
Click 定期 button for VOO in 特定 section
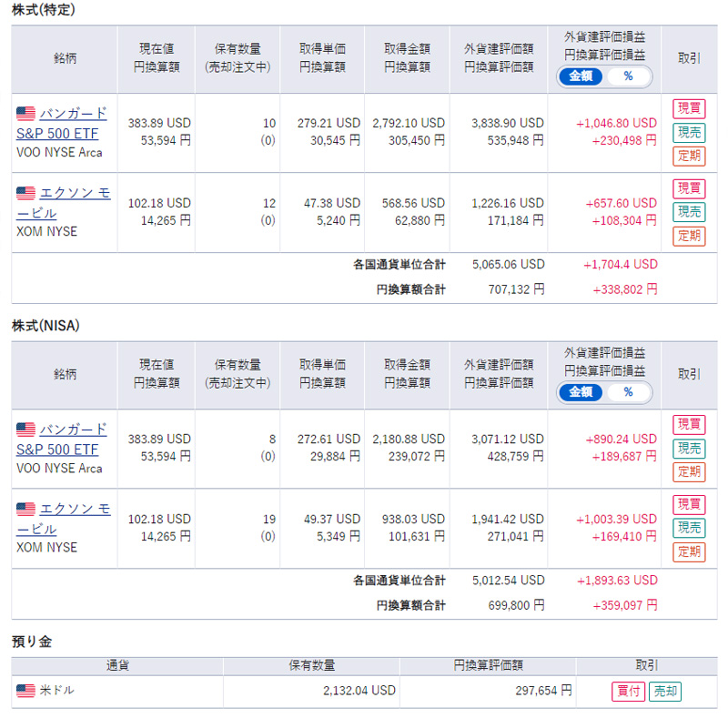pyautogui.click(x=689, y=156)
